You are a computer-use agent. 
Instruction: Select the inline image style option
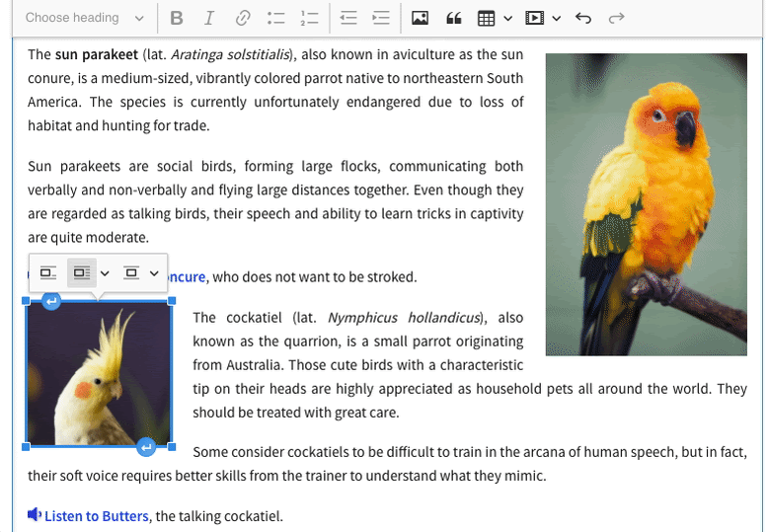coord(47,272)
